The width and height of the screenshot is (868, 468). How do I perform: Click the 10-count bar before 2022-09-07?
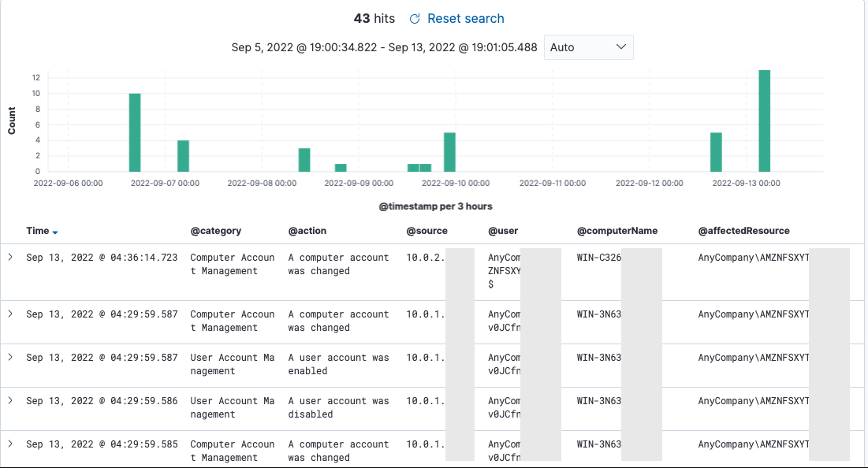click(135, 133)
